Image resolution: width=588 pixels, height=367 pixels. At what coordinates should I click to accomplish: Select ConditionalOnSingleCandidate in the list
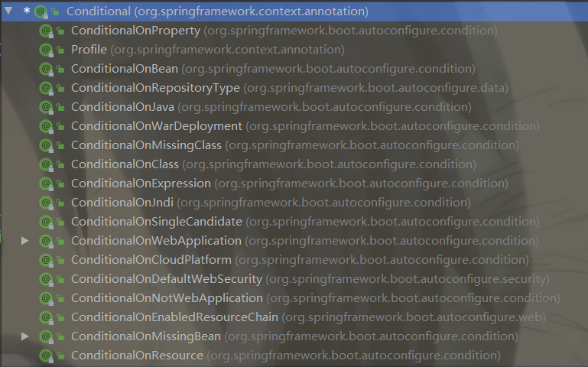point(157,222)
